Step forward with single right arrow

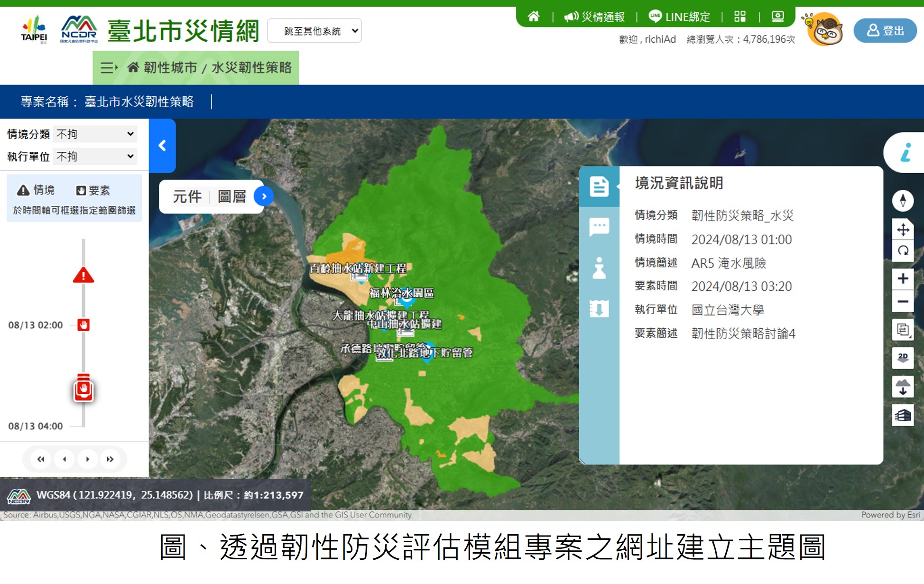tap(87, 459)
